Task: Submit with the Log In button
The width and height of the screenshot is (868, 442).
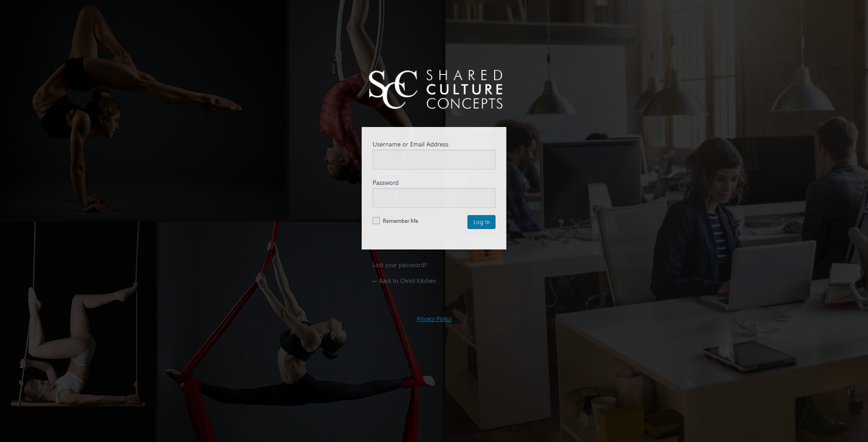Action: point(481,222)
